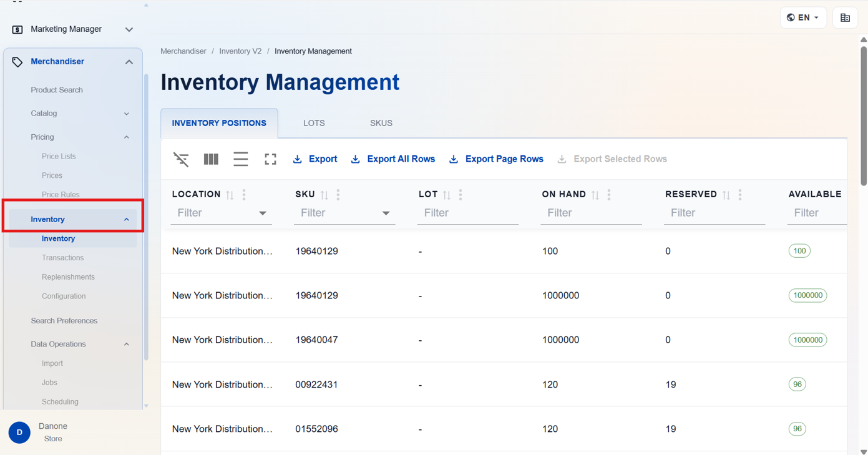Viewport: 868px width, 455px height.
Task: Click available badge in 19640047 row
Action: click(x=807, y=340)
